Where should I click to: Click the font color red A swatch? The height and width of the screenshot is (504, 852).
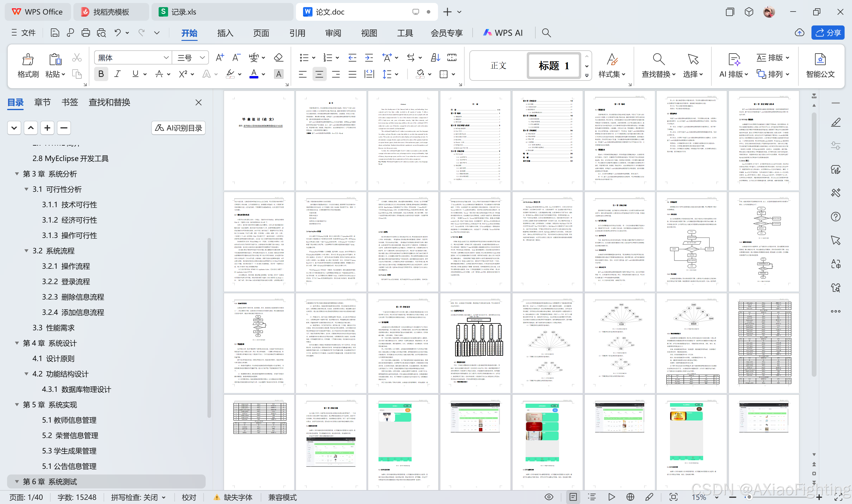[x=254, y=74]
